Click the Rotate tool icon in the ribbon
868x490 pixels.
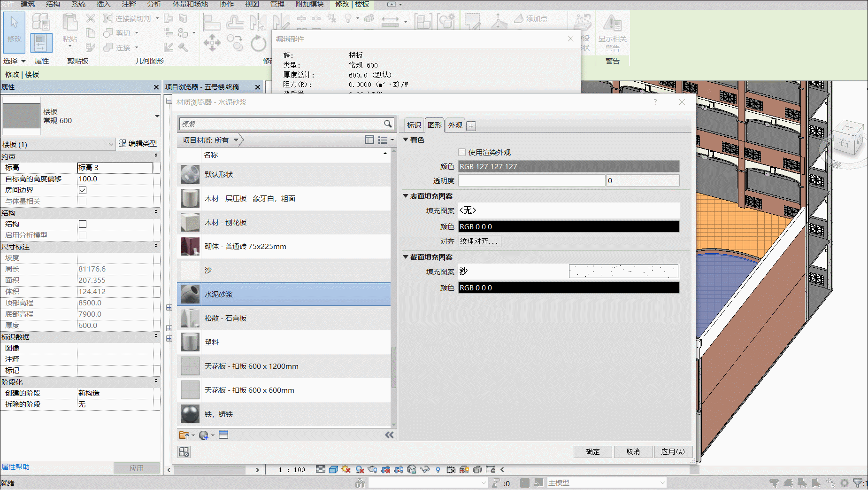click(x=258, y=43)
